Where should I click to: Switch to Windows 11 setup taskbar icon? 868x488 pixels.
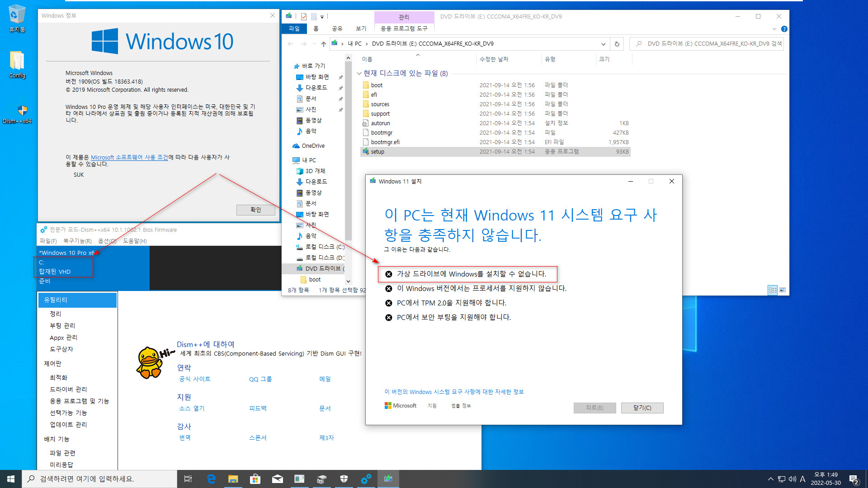click(388, 479)
